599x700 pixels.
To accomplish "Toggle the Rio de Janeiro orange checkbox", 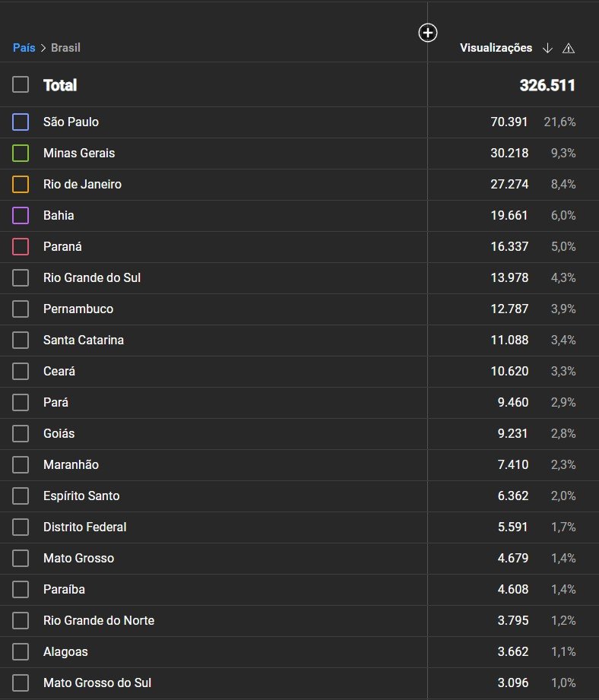I will coord(21,184).
